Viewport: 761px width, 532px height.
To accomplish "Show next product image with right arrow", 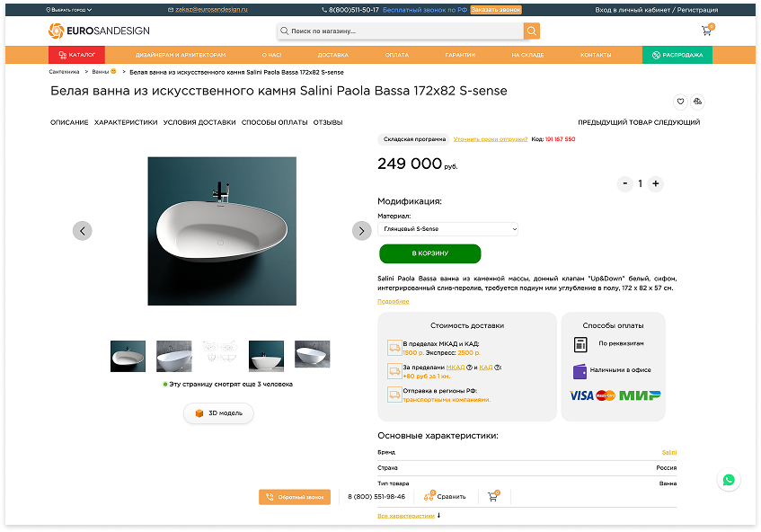I will [361, 231].
